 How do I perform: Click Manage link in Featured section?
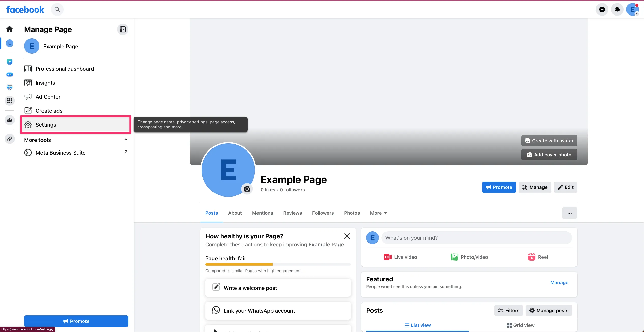pos(559,282)
